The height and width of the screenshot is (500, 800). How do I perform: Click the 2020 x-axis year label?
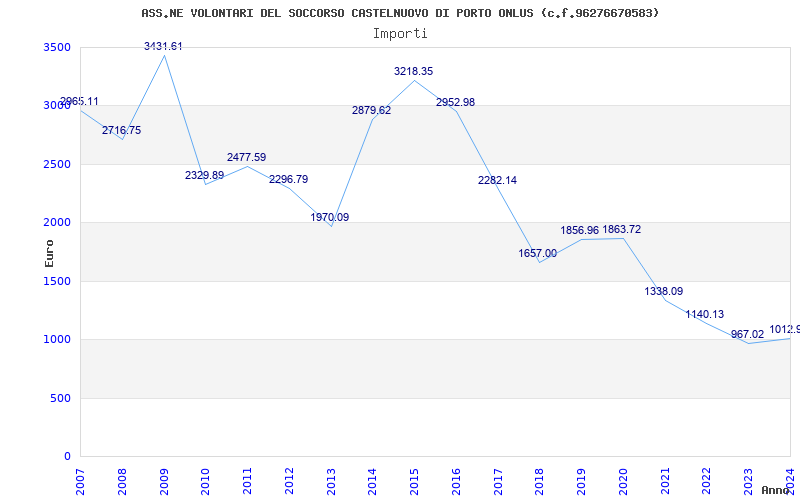click(x=623, y=481)
